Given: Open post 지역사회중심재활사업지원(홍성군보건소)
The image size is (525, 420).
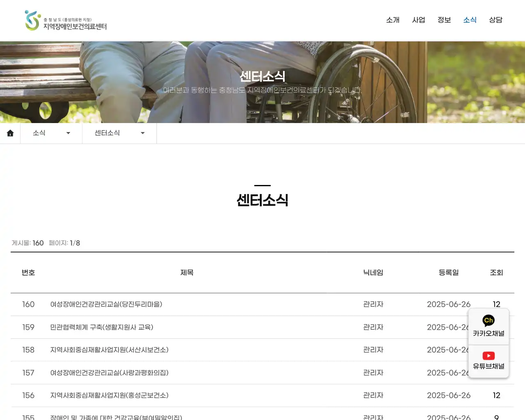Looking at the screenshot, I should 109,395.
